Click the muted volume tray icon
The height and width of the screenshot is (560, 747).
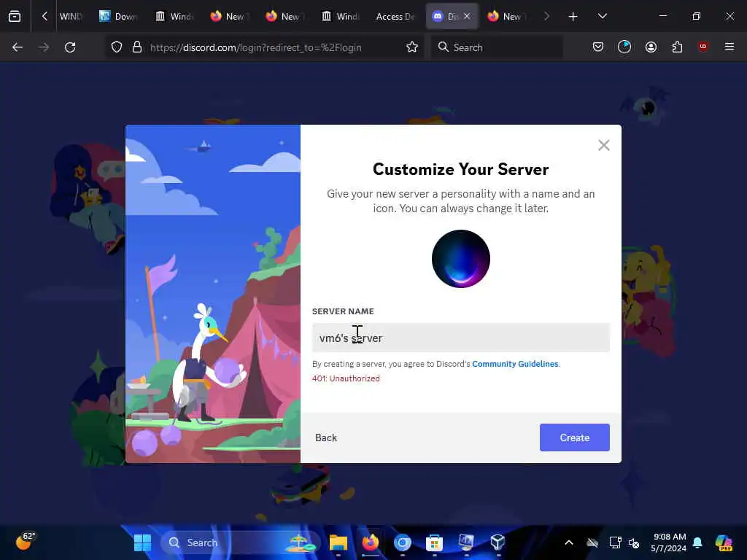click(634, 542)
